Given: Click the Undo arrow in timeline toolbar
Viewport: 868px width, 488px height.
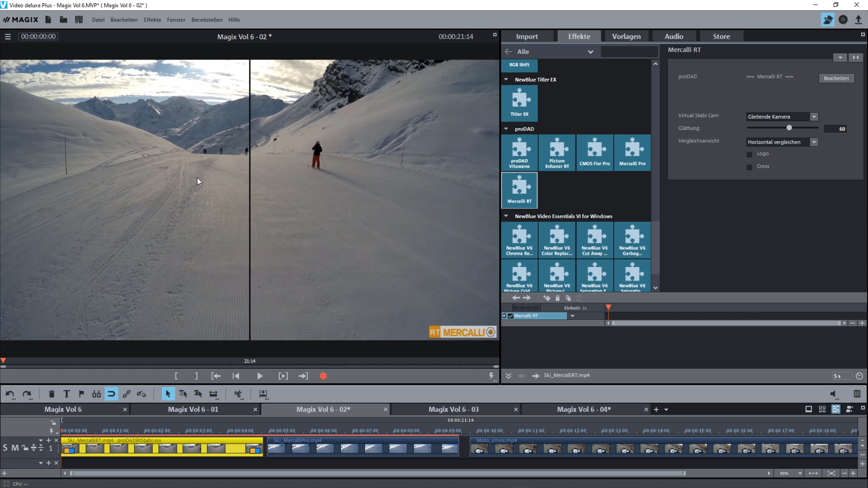Looking at the screenshot, I should coord(10,394).
